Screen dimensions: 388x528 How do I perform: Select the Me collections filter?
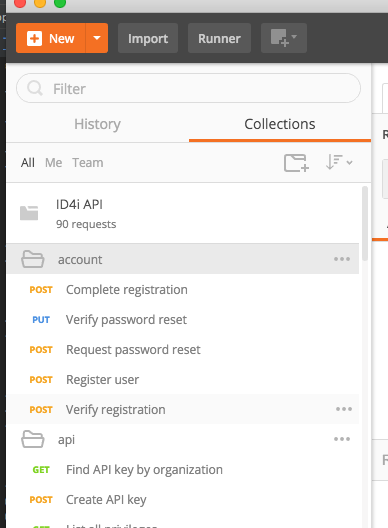[54, 163]
